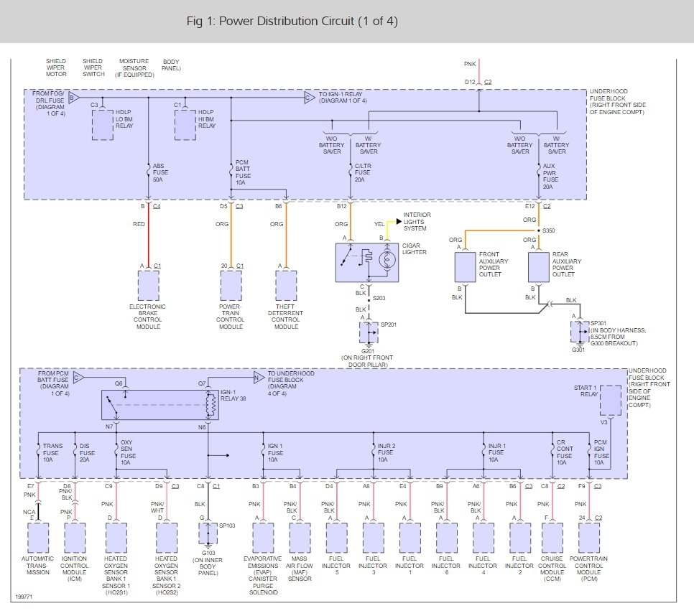
Task: Click the HDLP LO BM relay box
Action: tap(103, 125)
